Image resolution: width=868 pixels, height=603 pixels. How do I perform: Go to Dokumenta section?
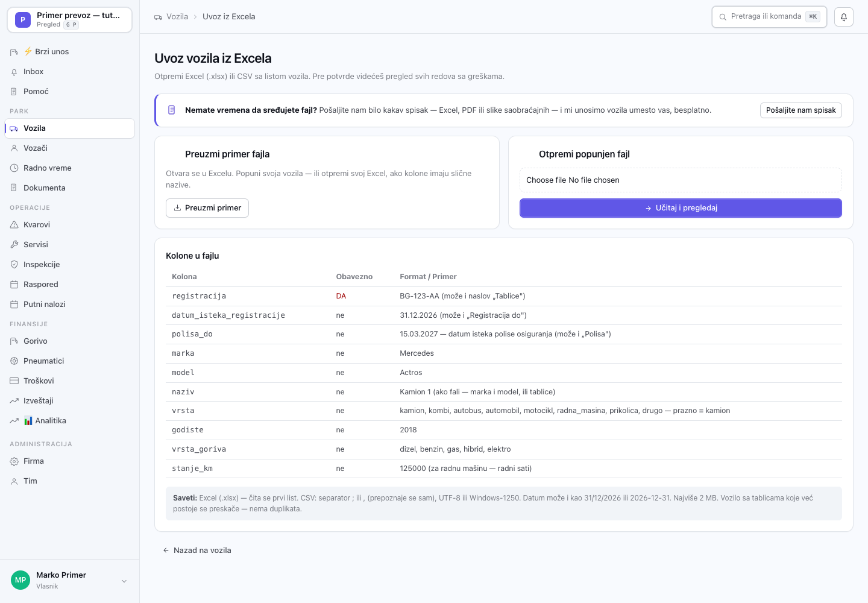pyautogui.click(x=70, y=188)
